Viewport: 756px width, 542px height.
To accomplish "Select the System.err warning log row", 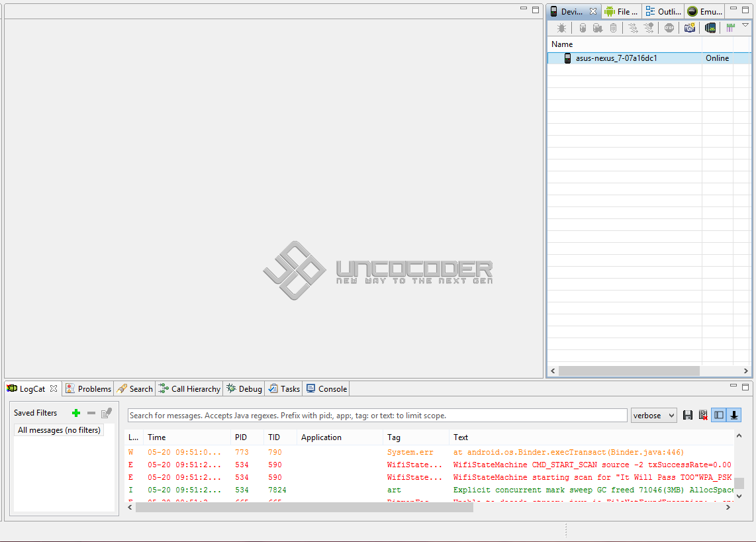I will pyautogui.click(x=429, y=453).
